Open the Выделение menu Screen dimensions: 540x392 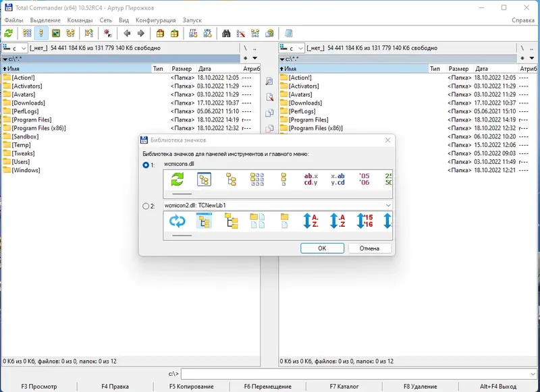point(45,20)
